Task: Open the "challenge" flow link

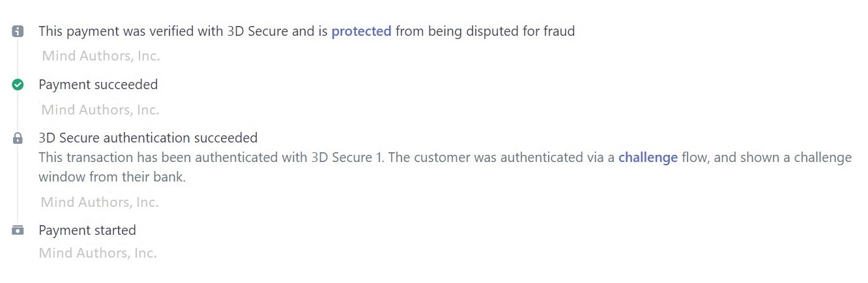Action: [x=648, y=157]
